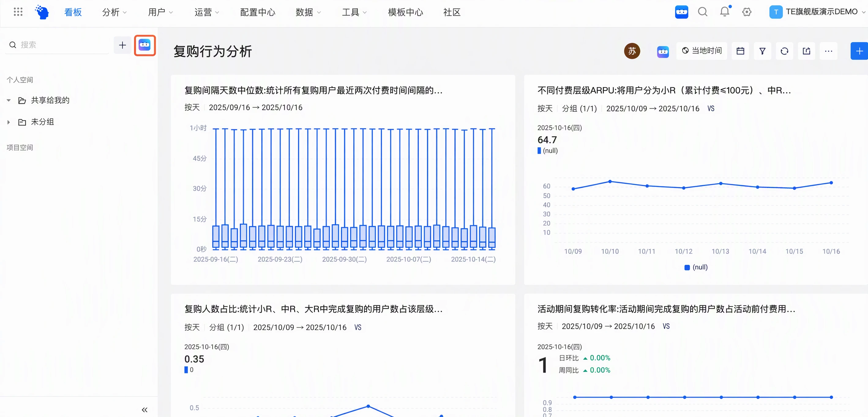Go to 社区
The height and width of the screenshot is (417, 868).
[452, 12]
